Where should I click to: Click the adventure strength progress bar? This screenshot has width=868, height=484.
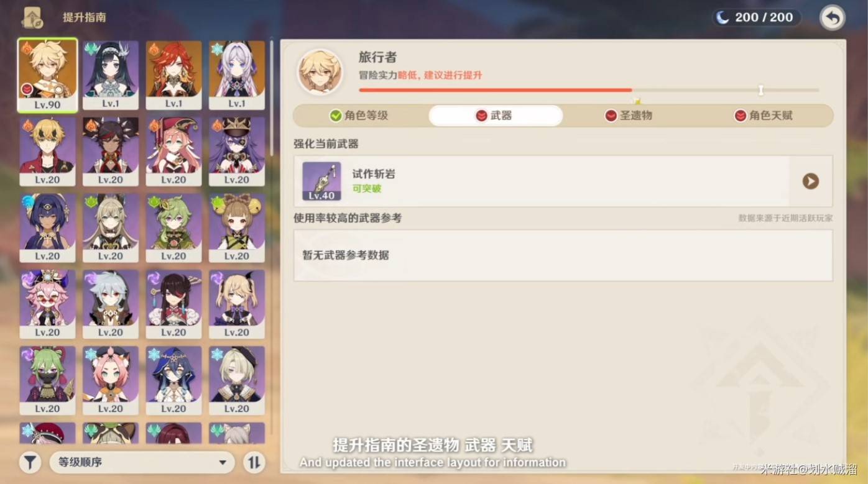coord(589,90)
